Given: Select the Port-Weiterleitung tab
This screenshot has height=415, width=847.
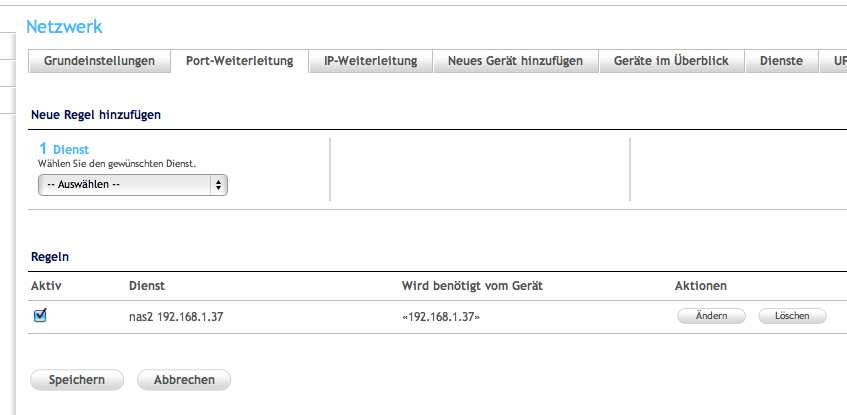Looking at the screenshot, I should (x=239, y=61).
